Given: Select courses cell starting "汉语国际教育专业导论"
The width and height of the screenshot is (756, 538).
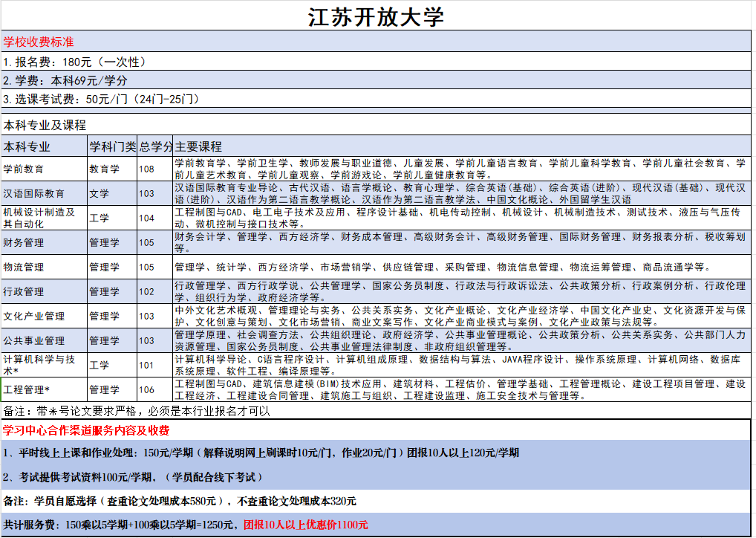Looking at the screenshot, I should click(461, 193).
